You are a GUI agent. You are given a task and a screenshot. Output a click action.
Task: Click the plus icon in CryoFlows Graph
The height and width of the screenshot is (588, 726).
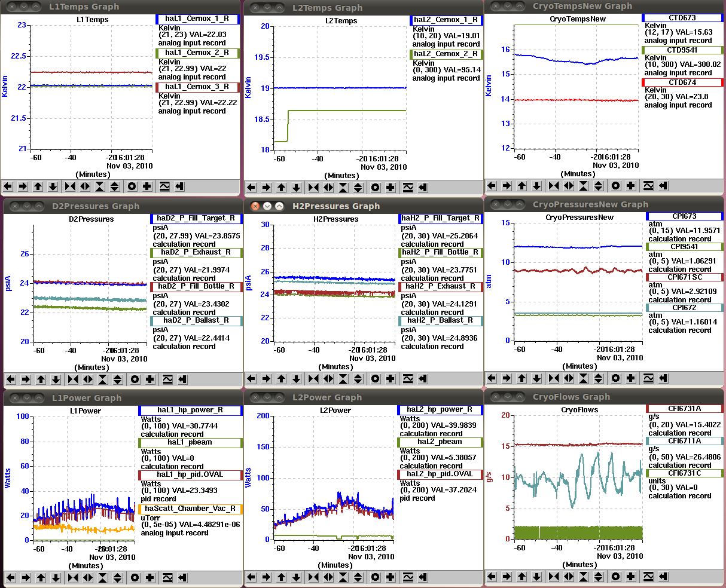coord(630,577)
